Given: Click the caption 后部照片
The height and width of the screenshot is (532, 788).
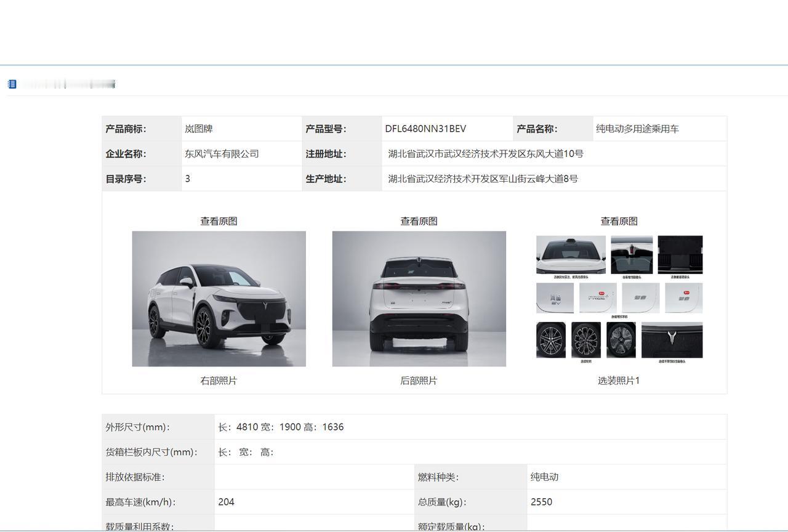Looking at the screenshot, I should 419,381.
